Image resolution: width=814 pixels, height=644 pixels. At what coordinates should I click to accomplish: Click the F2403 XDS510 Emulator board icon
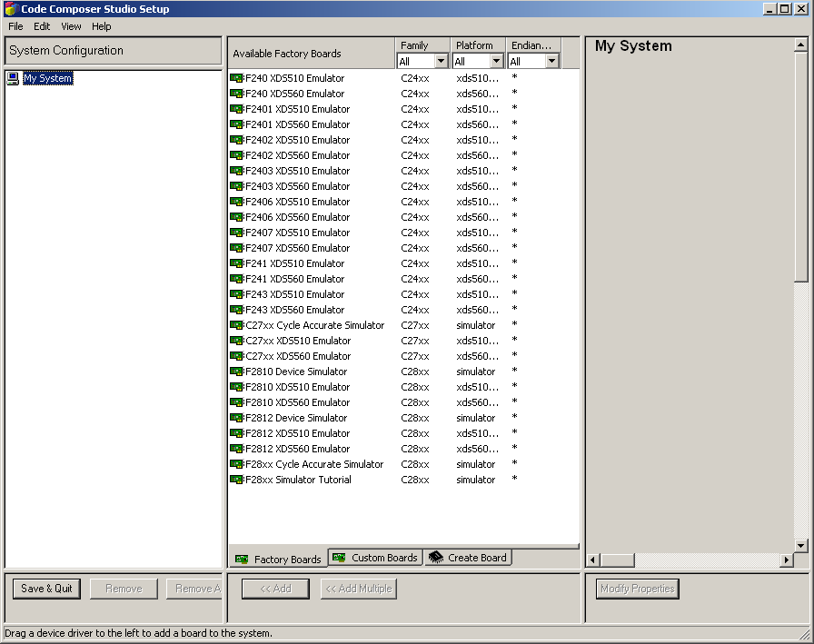click(x=236, y=171)
